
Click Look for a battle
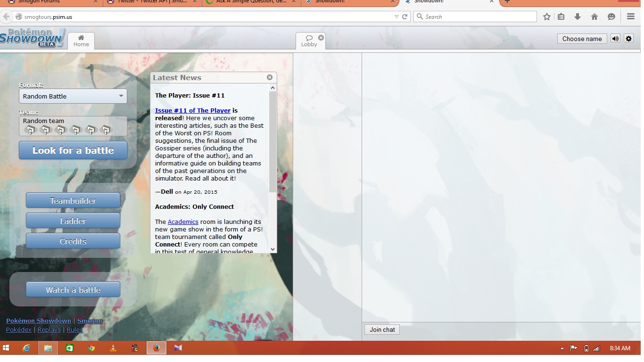tap(73, 150)
